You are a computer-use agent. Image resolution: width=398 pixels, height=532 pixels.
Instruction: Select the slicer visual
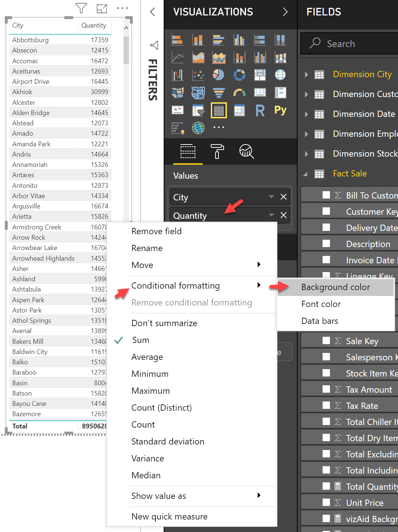click(x=198, y=110)
